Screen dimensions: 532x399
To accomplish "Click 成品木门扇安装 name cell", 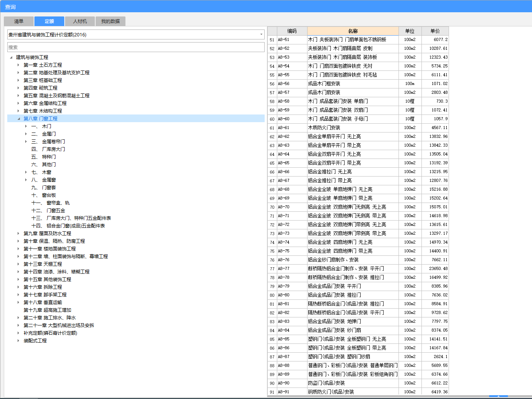I will (353, 92).
